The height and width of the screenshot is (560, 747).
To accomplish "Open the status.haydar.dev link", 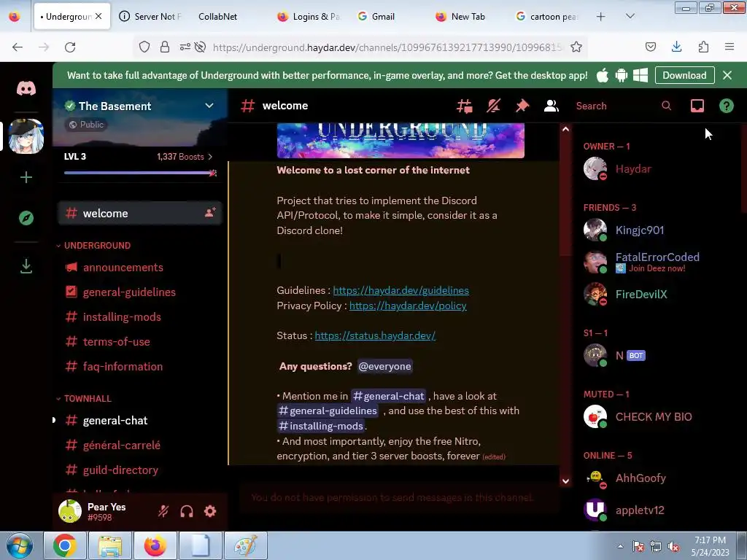I will pos(375,335).
